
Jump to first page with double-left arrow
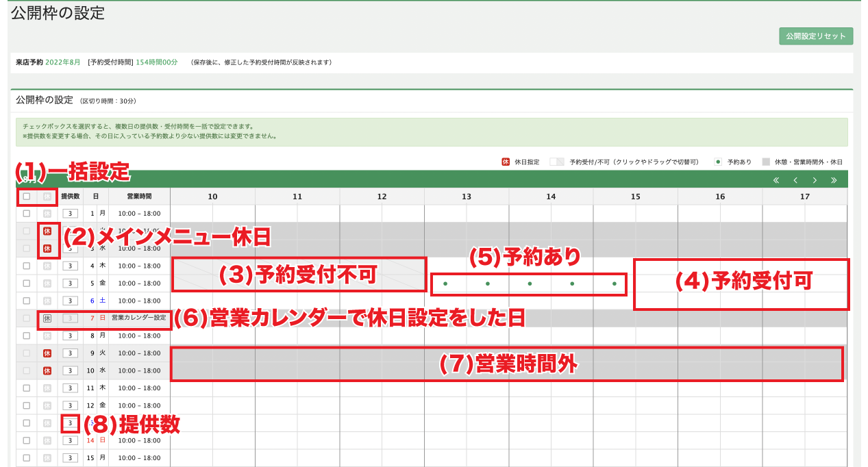click(776, 181)
